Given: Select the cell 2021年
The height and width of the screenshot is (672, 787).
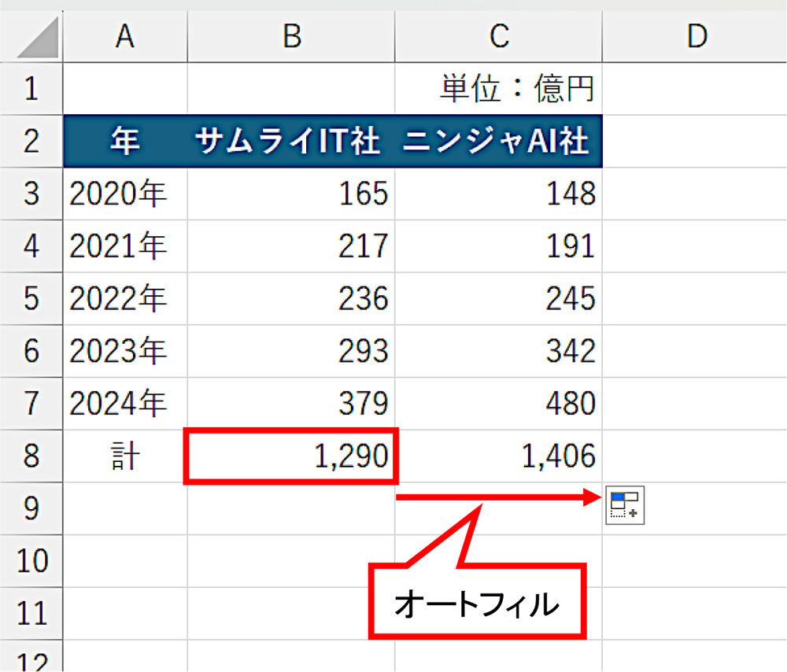Looking at the screenshot, I should [125, 246].
